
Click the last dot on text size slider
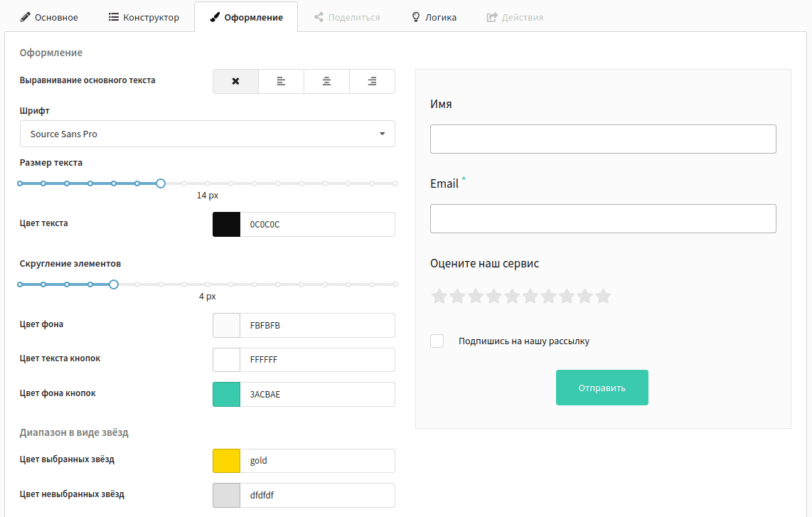pos(395,183)
